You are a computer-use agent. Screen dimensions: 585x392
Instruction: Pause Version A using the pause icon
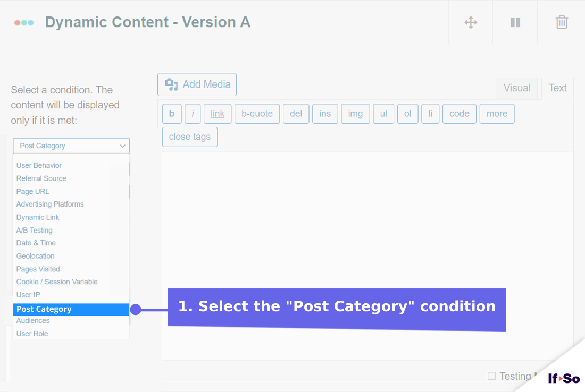click(x=514, y=22)
